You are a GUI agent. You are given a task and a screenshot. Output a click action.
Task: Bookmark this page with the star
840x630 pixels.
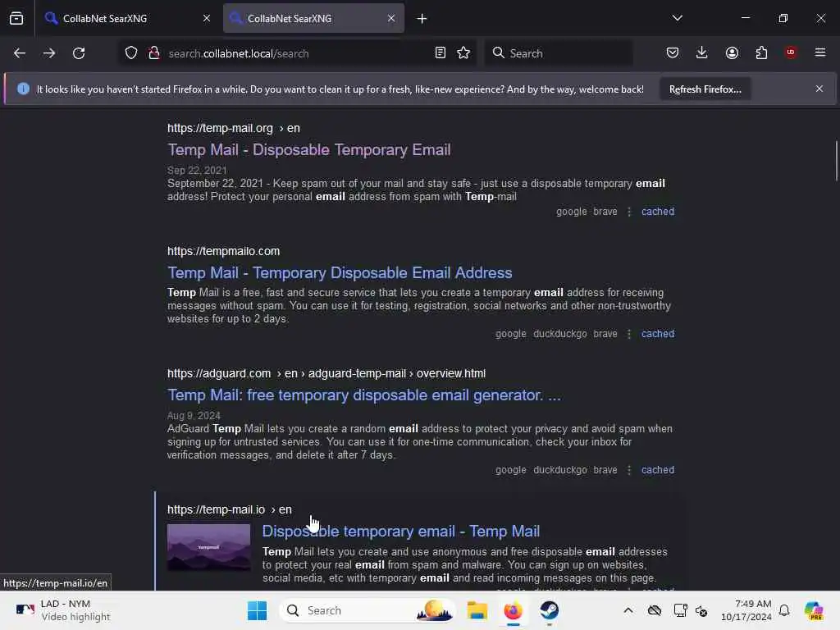tap(464, 53)
